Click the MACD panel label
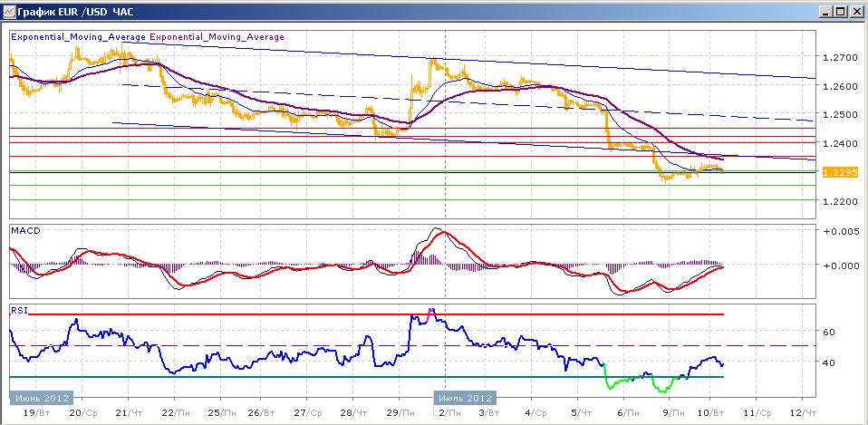The height and width of the screenshot is (425, 868). tap(25, 230)
